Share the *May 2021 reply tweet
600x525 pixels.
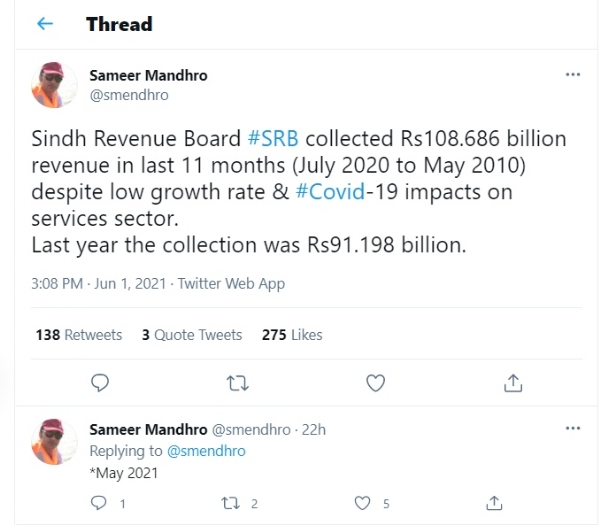click(493, 503)
